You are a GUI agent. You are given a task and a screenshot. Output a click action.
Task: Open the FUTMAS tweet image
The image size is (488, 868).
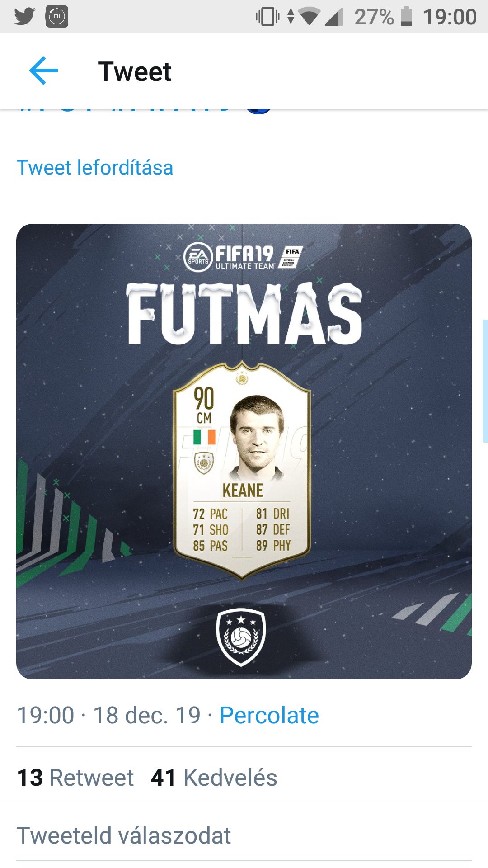pyautogui.click(x=244, y=451)
